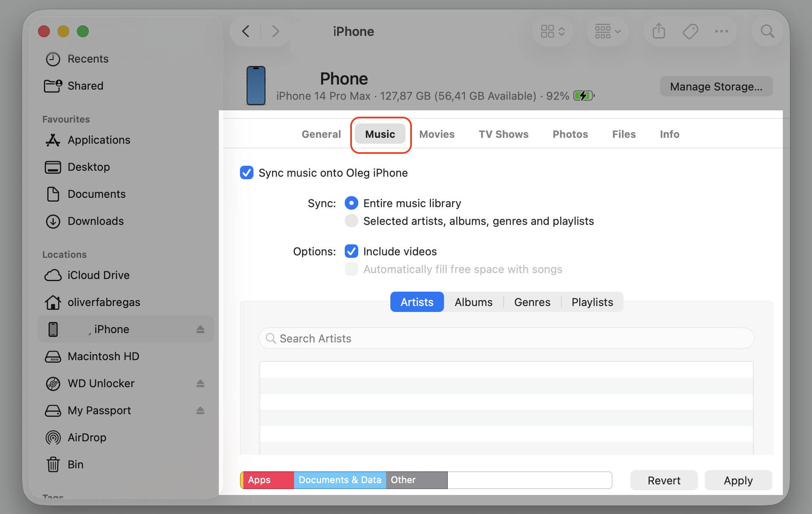Click the My Passport drive icon
Image resolution: width=812 pixels, height=514 pixels.
coord(53,410)
